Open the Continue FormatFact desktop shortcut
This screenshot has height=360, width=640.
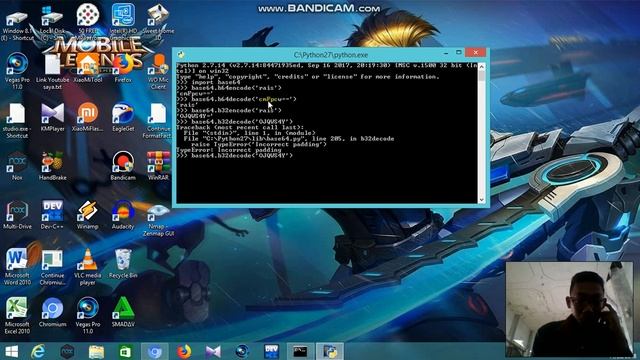click(x=158, y=121)
